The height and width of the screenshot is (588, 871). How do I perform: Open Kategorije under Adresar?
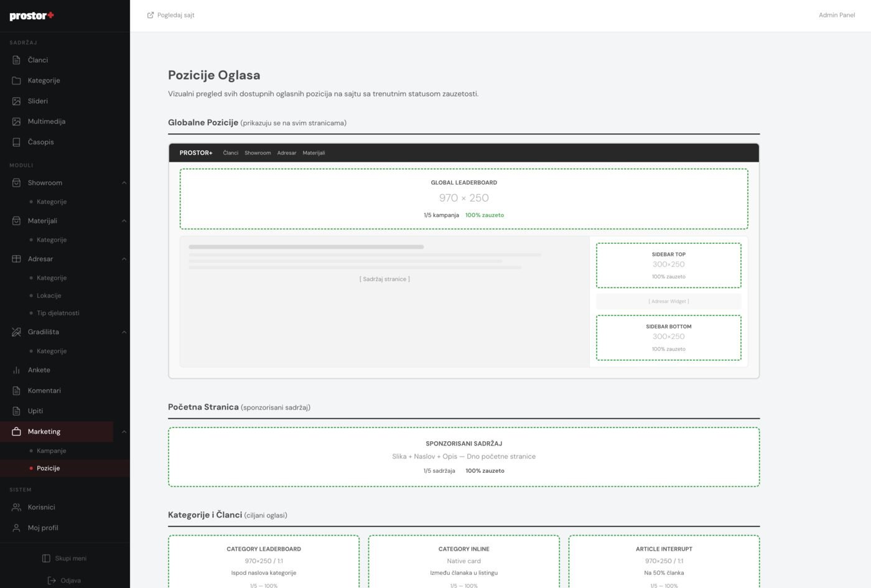pyautogui.click(x=52, y=278)
